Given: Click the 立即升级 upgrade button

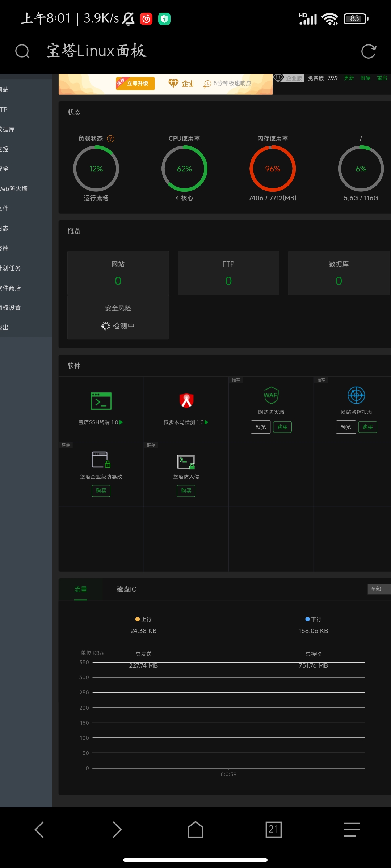Looking at the screenshot, I should pyautogui.click(x=135, y=83).
